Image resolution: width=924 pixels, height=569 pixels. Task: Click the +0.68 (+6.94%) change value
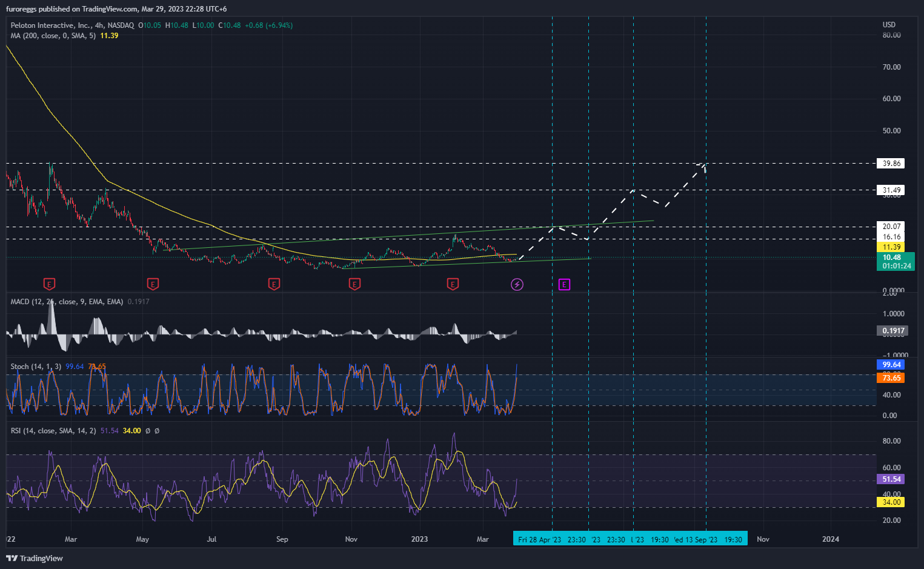click(268, 25)
